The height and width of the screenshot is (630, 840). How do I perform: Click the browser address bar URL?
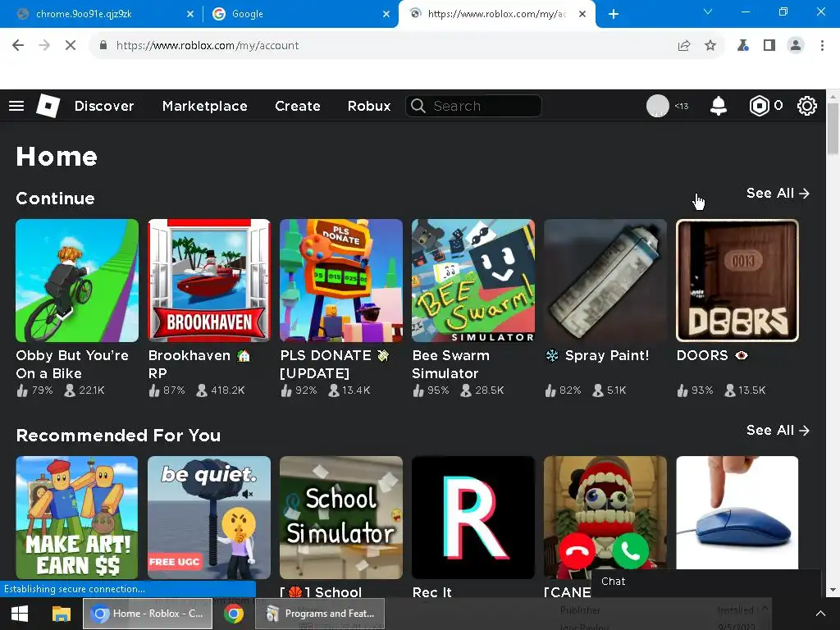pyautogui.click(x=208, y=46)
